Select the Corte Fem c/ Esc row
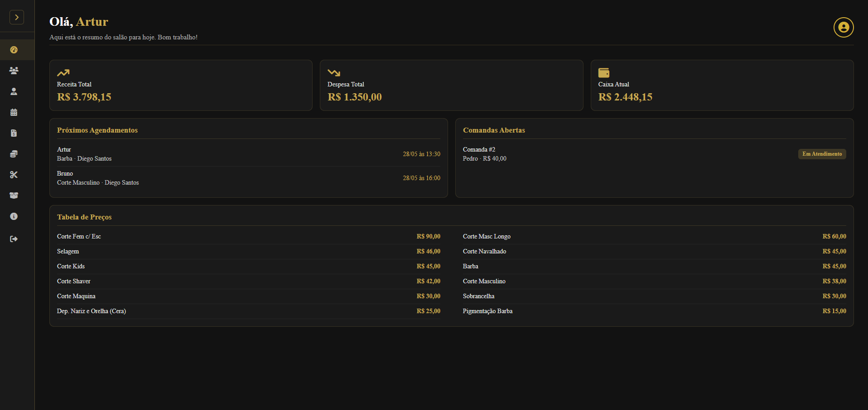868x410 pixels. click(249, 236)
